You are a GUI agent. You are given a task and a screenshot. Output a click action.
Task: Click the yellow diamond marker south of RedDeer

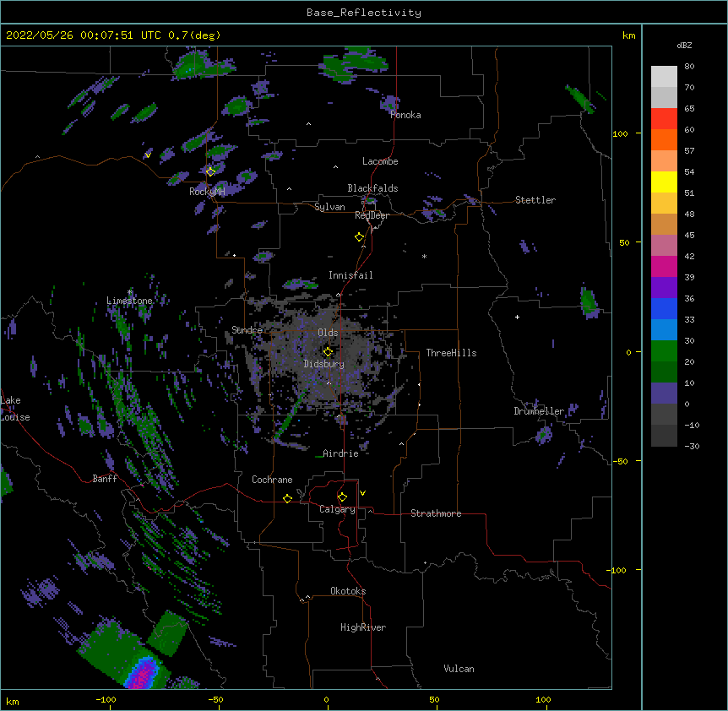click(359, 237)
